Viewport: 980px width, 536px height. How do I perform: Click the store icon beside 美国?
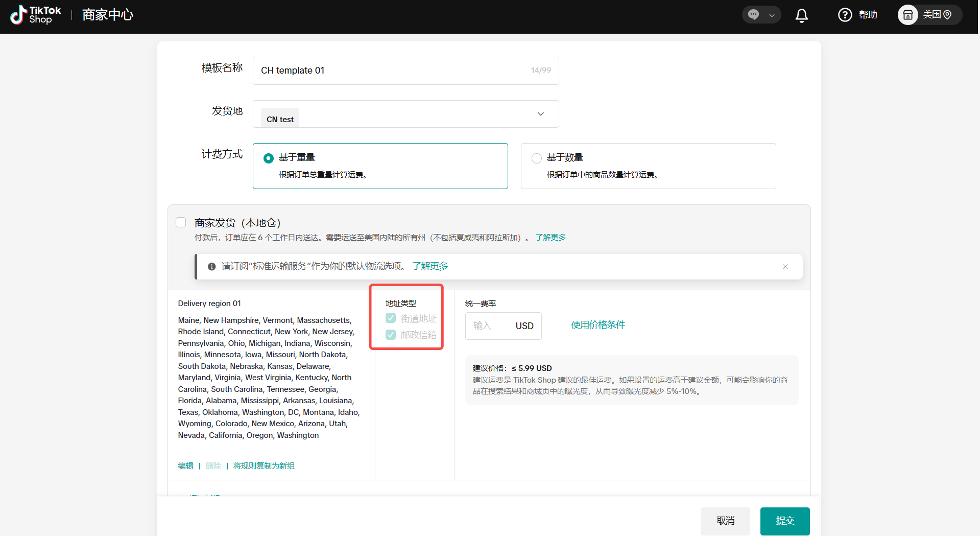coord(907,15)
